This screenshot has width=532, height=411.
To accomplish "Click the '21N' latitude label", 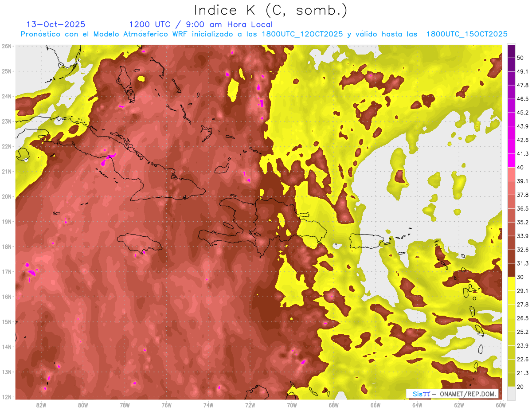I will pos(7,172).
